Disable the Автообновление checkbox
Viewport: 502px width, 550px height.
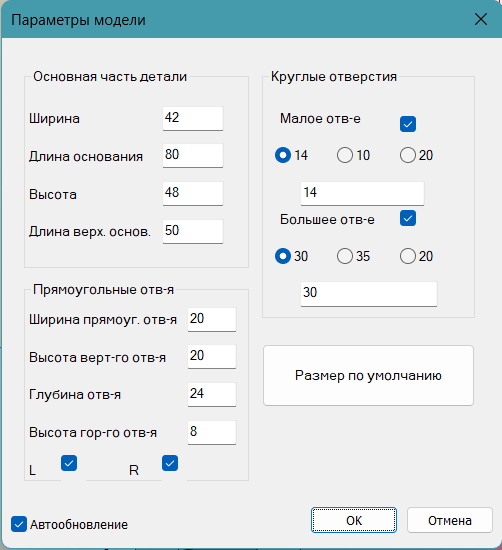coord(19,524)
